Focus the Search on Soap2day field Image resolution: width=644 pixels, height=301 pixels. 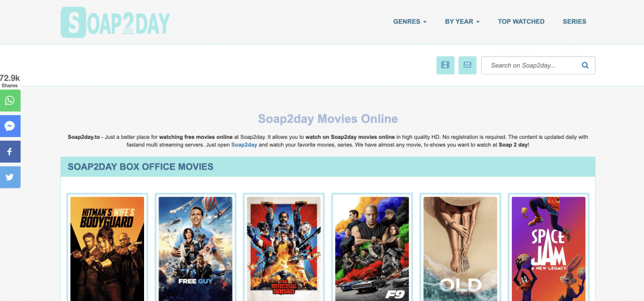tap(538, 65)
